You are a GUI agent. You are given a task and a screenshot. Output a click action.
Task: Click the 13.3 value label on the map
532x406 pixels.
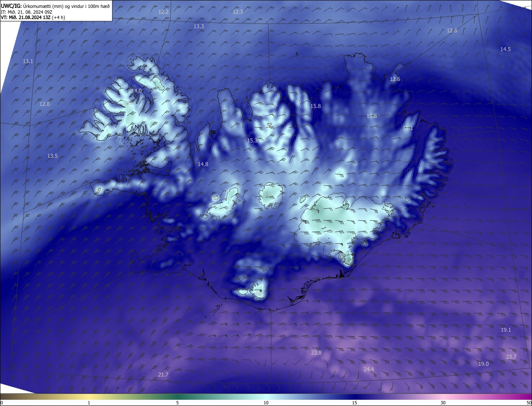[199, 27]
